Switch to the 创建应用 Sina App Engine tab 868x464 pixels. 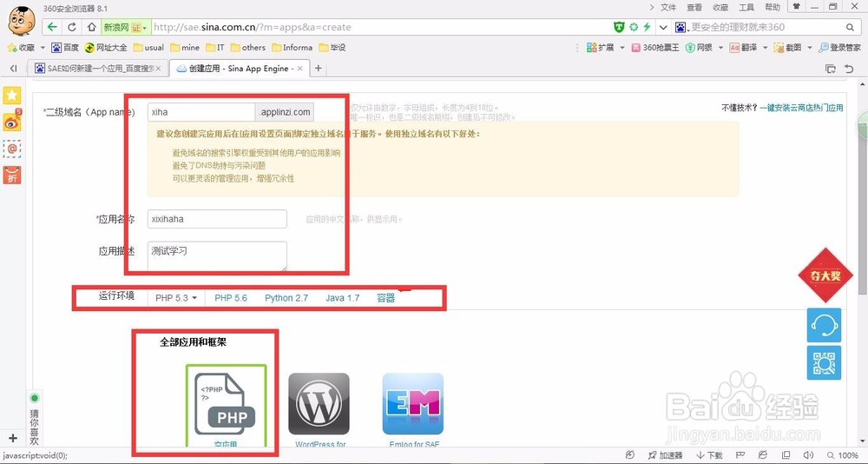point(239,68)
